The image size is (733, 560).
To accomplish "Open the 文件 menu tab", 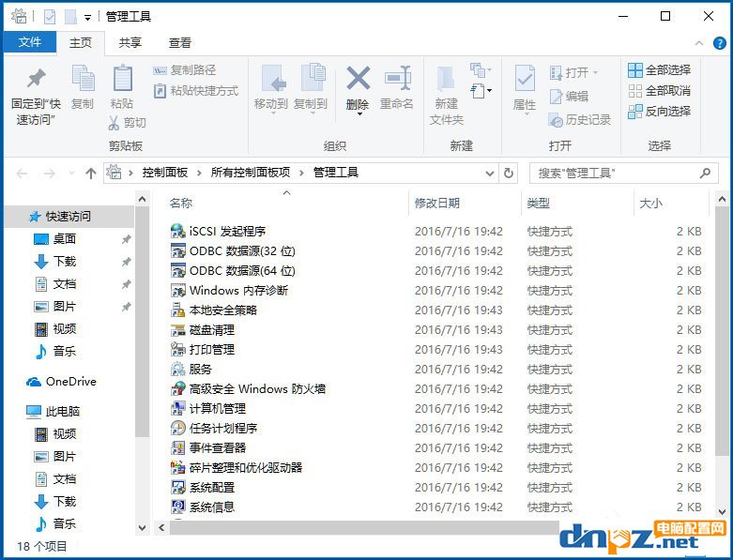I will click(30, 42).
